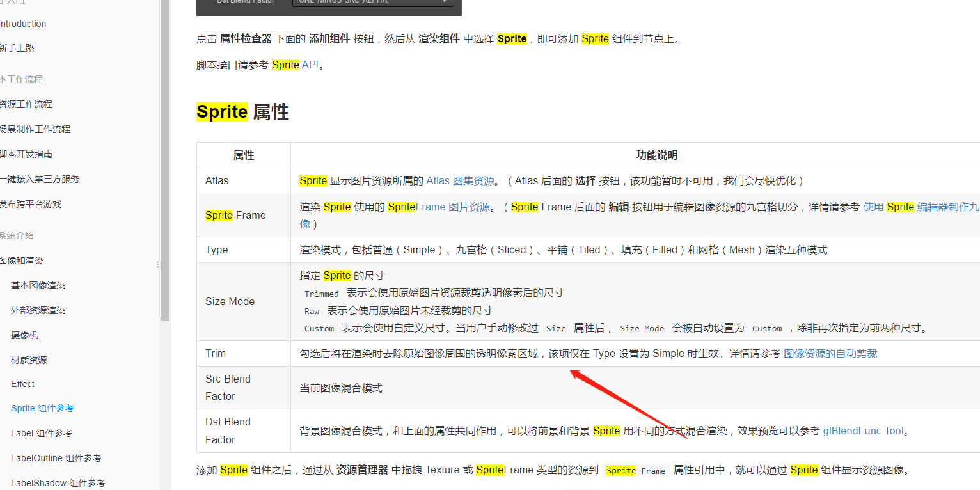
Task: Open 基本图像渲染 in the sidebar
Action: 38,285
